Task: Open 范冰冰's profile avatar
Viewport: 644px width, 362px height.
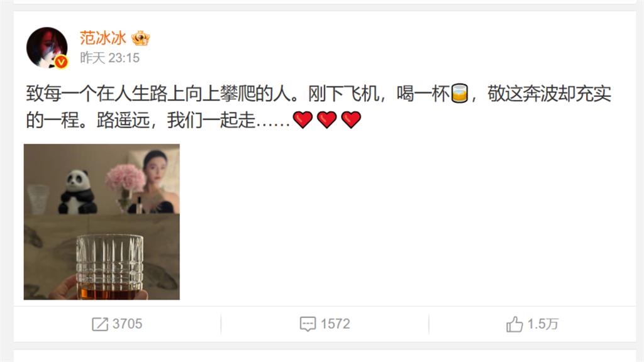Action: tap(47, 48)
